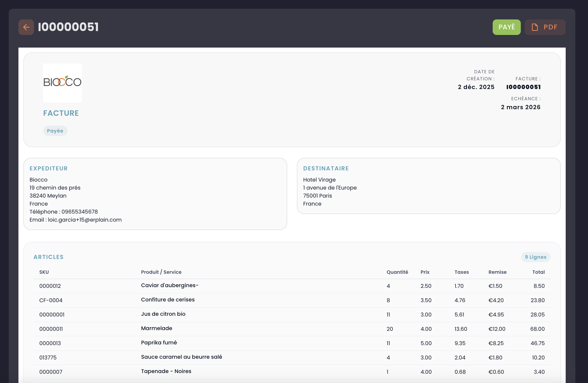This screenshot has width=588, height=383.
Task: Select the Caviar d'aubergines product row
Action: click(170, 285)
